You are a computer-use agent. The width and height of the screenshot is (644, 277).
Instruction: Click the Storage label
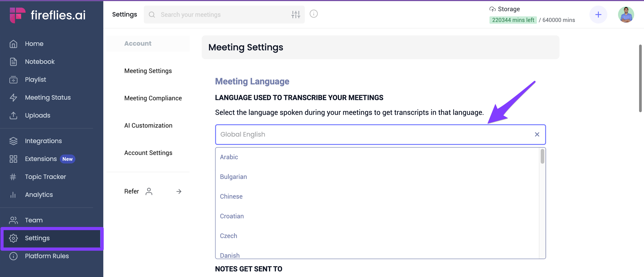[x=509, y=9]
